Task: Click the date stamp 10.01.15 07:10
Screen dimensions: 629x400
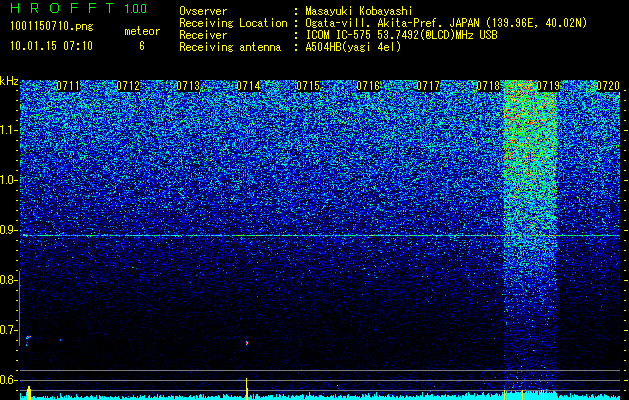Action: [x=51, y=46]
